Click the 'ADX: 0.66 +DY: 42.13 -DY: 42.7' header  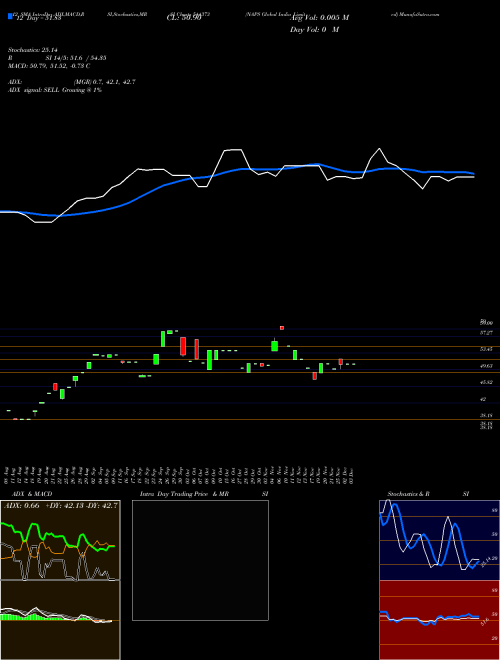pos(61,505)
